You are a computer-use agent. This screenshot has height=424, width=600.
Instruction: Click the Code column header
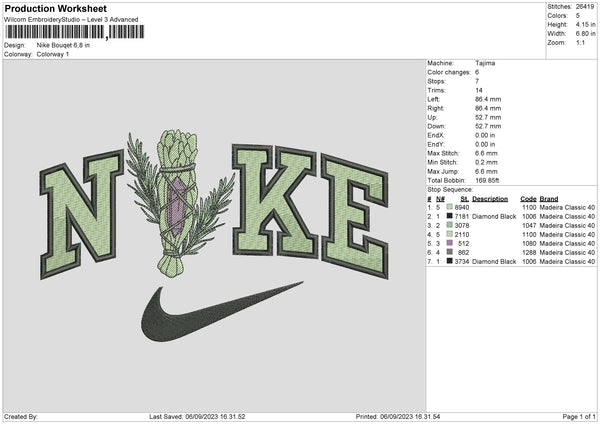[x=528, y=198]
